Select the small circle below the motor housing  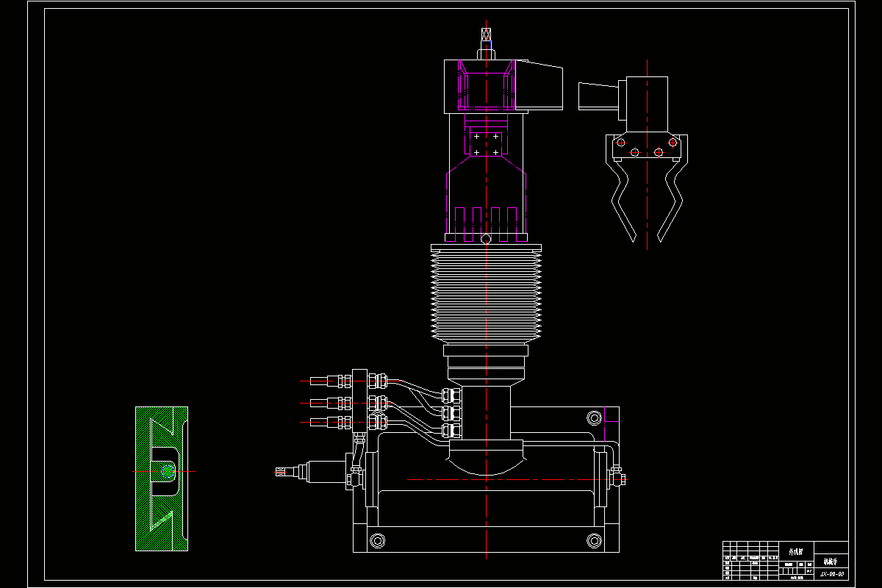484,239
